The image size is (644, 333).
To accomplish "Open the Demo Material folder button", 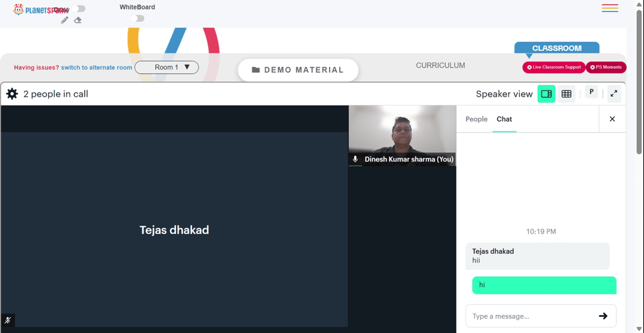I will coord(298,70).
